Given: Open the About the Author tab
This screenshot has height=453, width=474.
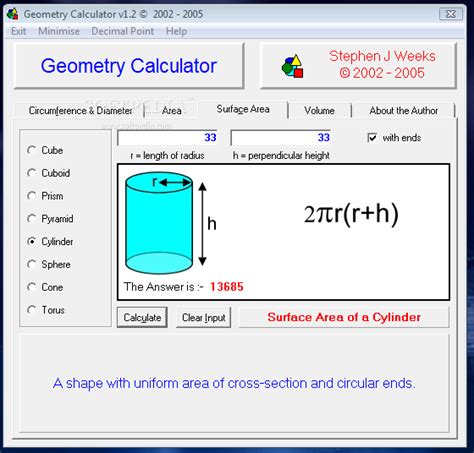Looking at the screenshot, I should 403,110.
